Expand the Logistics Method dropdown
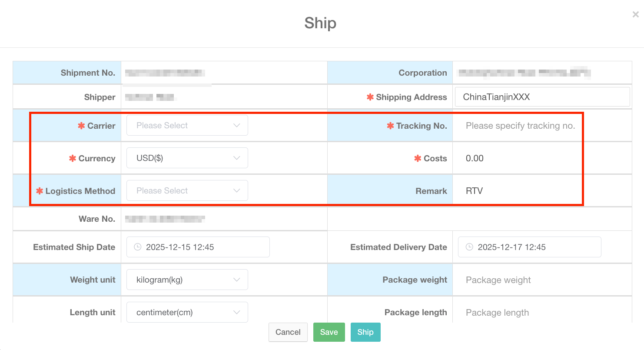This screenshot has height=350, width=644. [187, 191]
